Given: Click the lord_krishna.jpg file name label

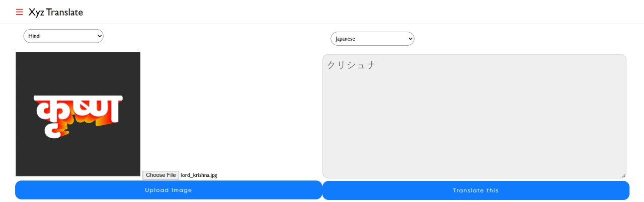Looking at the screenshot, I should pyautogui.click(x=199, y=175).
